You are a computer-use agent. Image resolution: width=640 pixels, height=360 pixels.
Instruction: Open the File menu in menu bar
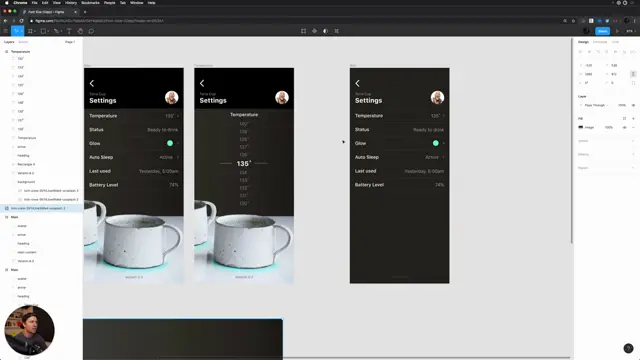[x=34, y=3]
